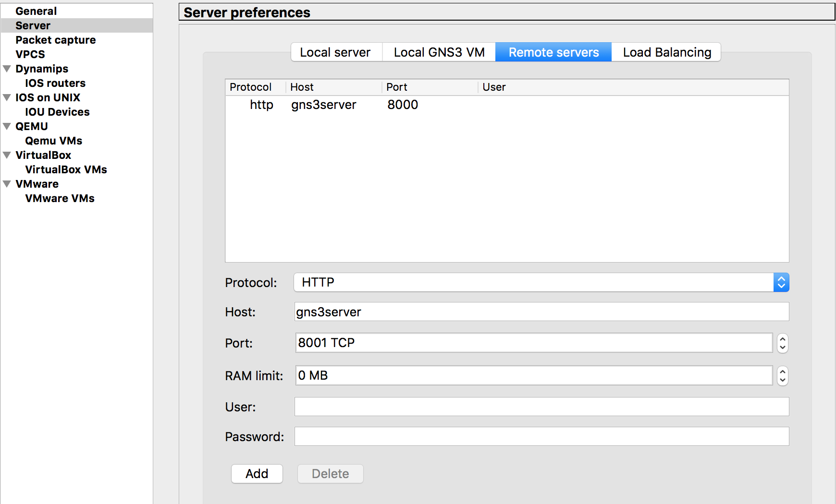
Task: Switch to the Local GNS3 VM tab
Action: (x=439, y=52)
